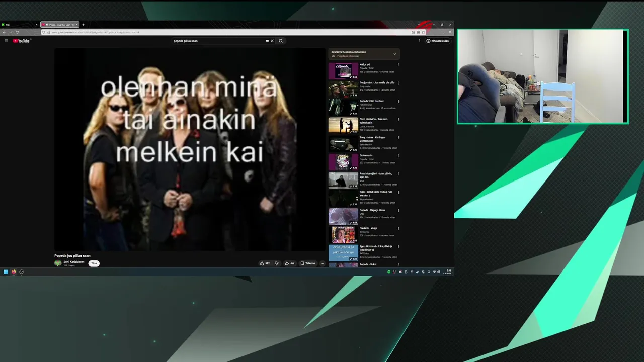The width and height of the screenshot is (644, 362).
Task: Open Eppu Normaali - Joka päivä title
Action: click(x=376, y=248)
